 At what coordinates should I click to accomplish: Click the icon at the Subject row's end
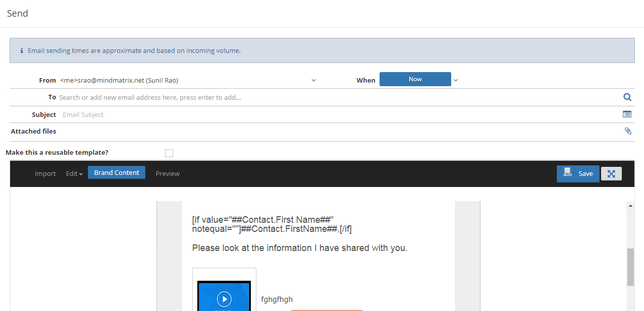[627, 114]
